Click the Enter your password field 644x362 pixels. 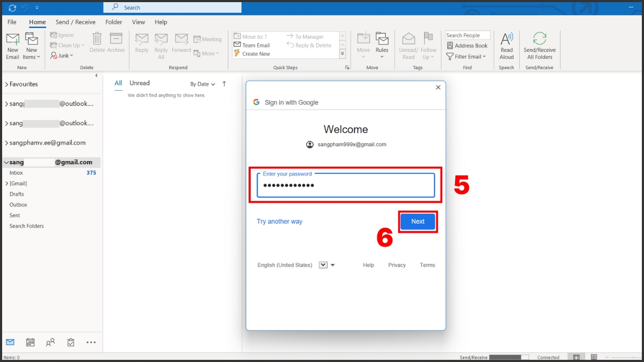click(x=346, y=185)
